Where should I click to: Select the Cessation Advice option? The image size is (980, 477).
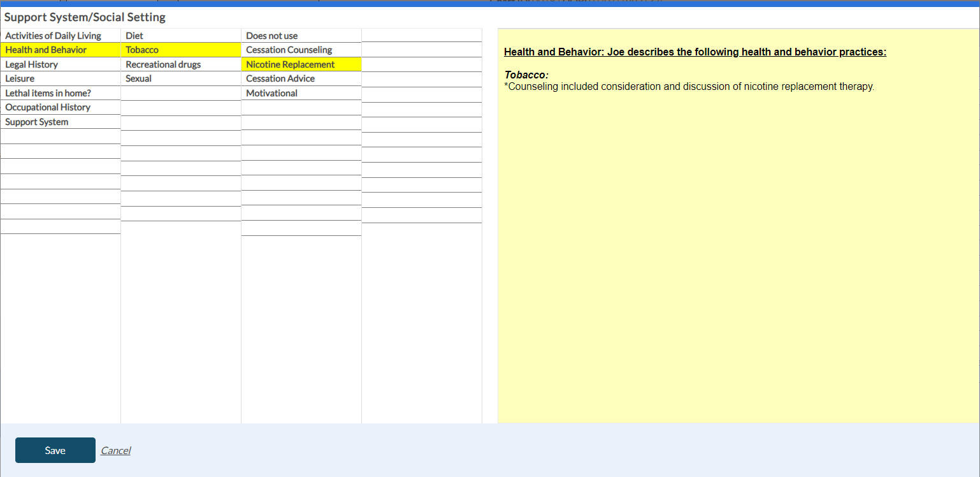pos(280,78)
